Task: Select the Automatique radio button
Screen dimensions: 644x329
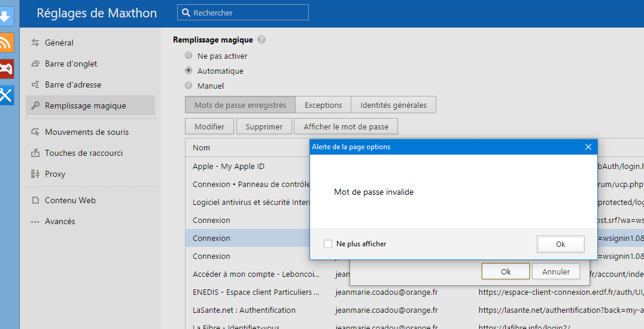Action: [189, 70]
